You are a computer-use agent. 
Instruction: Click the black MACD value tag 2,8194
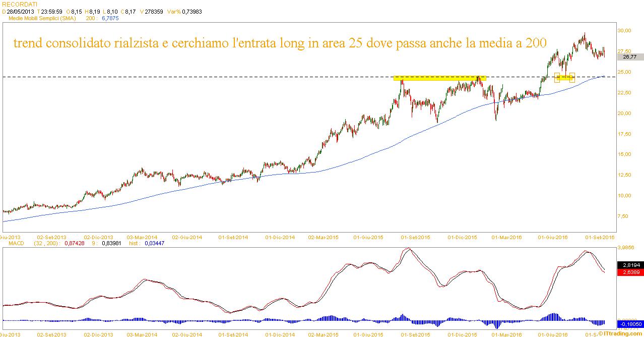[630, 265]
